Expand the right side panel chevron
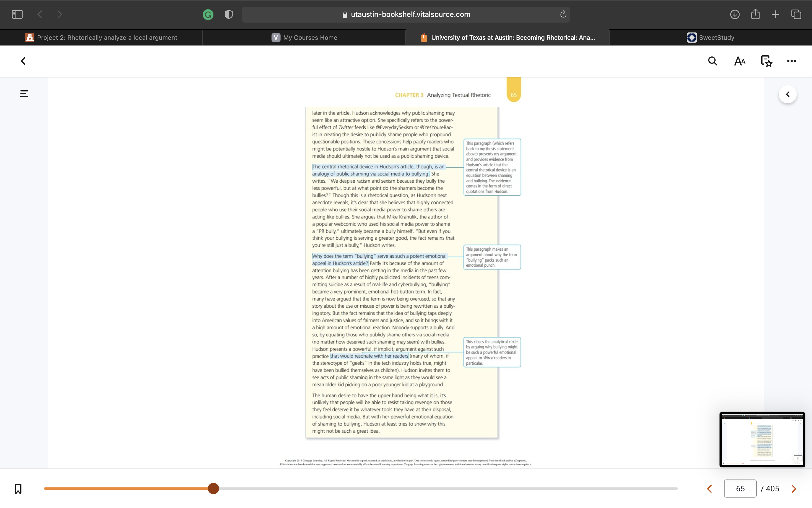This screenshot has height=508, width=812. click(x=787, y=95)
